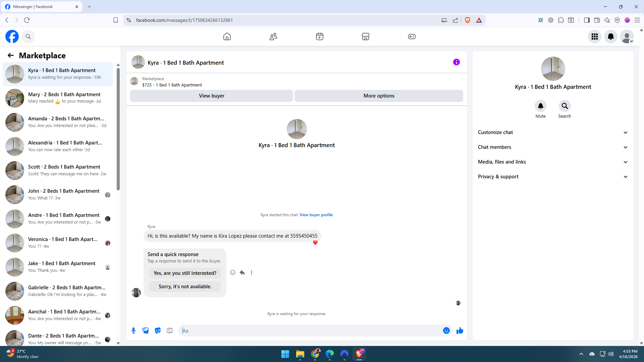Open the Facebook logo home link

[12, 37]
